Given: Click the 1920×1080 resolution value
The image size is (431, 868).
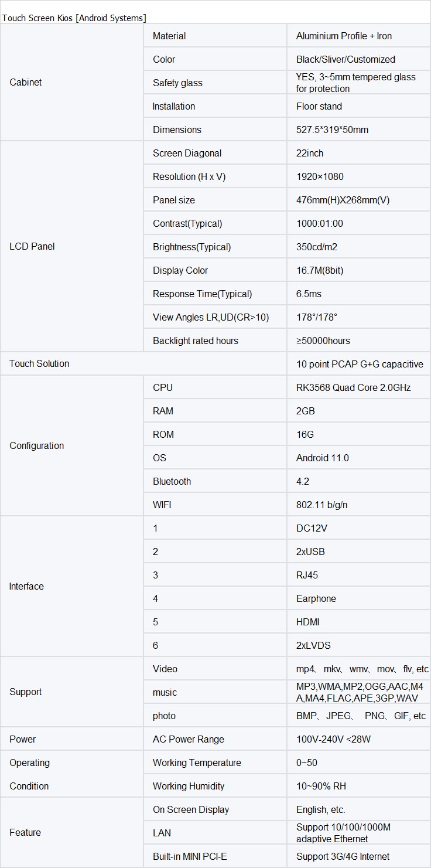Looking at the screenshot, I should (320, 176).
